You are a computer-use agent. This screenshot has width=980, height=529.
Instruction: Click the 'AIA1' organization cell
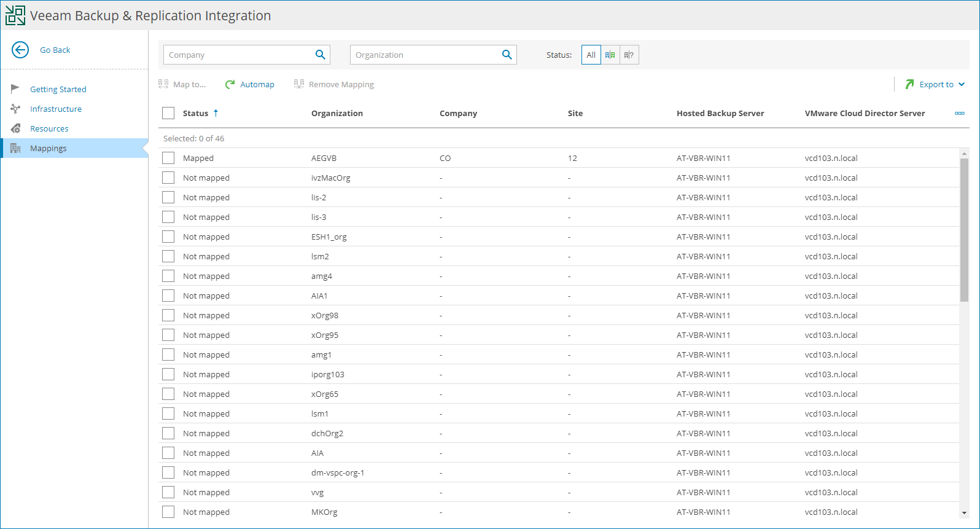[319, 296]
